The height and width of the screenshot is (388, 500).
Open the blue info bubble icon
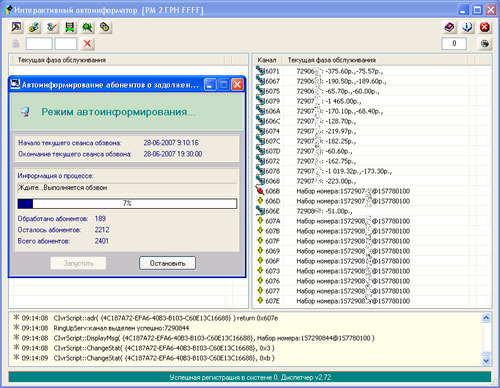click(x=467, y=27)
